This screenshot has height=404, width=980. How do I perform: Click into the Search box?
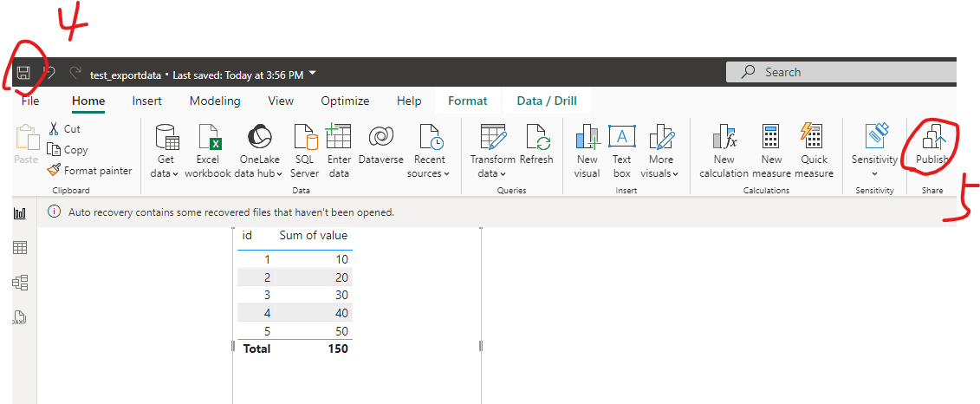point(841,72)
